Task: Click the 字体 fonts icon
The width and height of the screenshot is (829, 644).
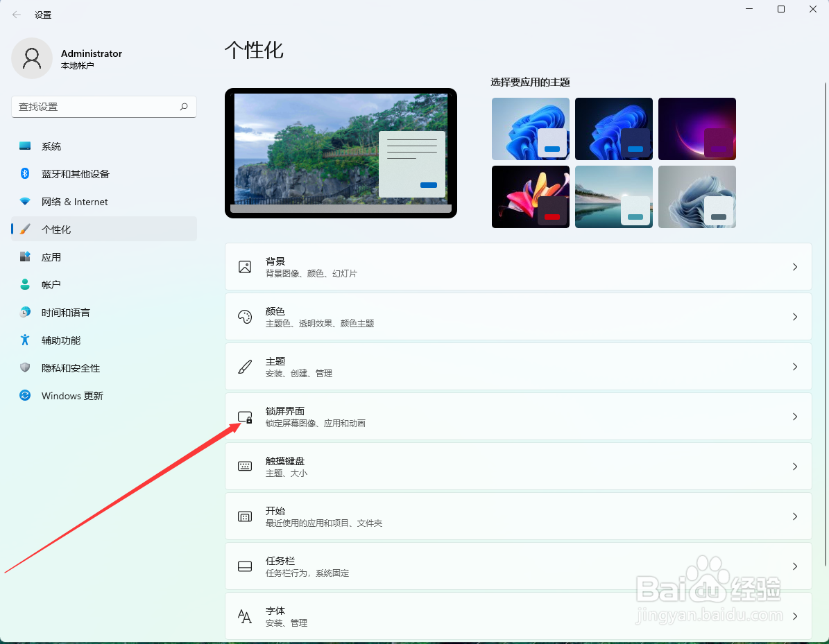Action: 245,616
